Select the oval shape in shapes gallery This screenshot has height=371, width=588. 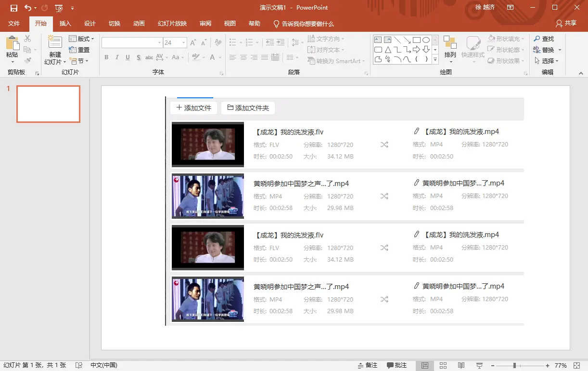coord(426,40)
